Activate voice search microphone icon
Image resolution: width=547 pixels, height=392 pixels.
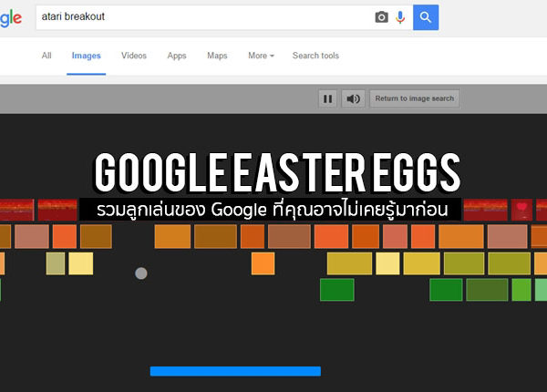click(400, 16)
